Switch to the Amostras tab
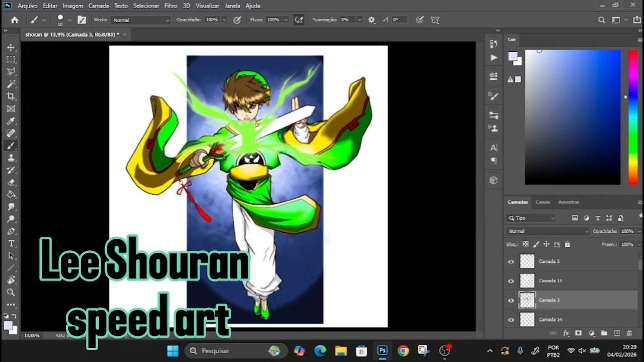 [569, 202]
